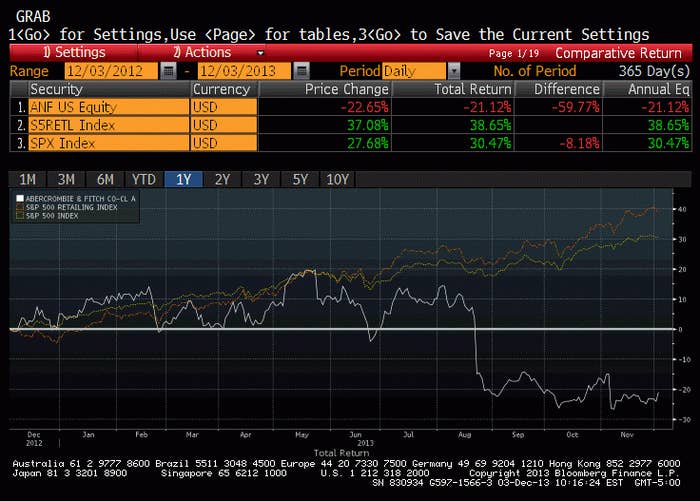Click the Annual Eq column header
700x501 pixels.
click(647, 89)
